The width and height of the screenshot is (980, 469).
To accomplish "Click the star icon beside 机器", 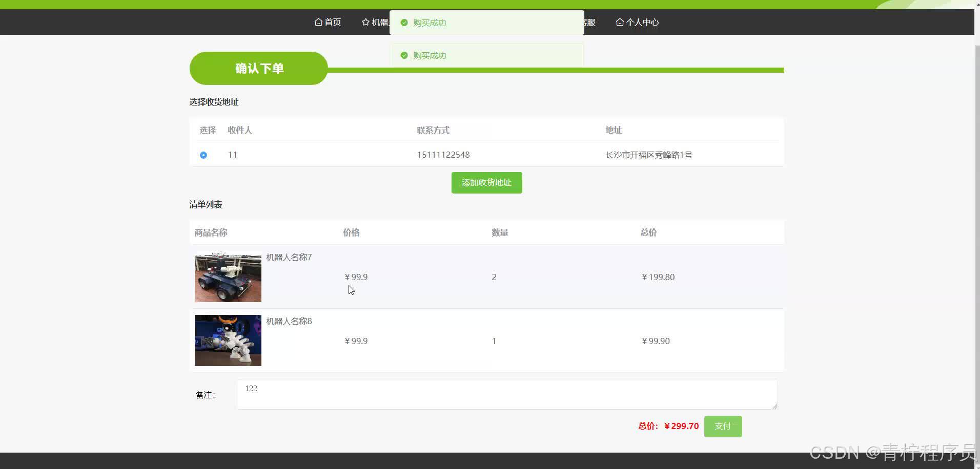I will point(365,22).
